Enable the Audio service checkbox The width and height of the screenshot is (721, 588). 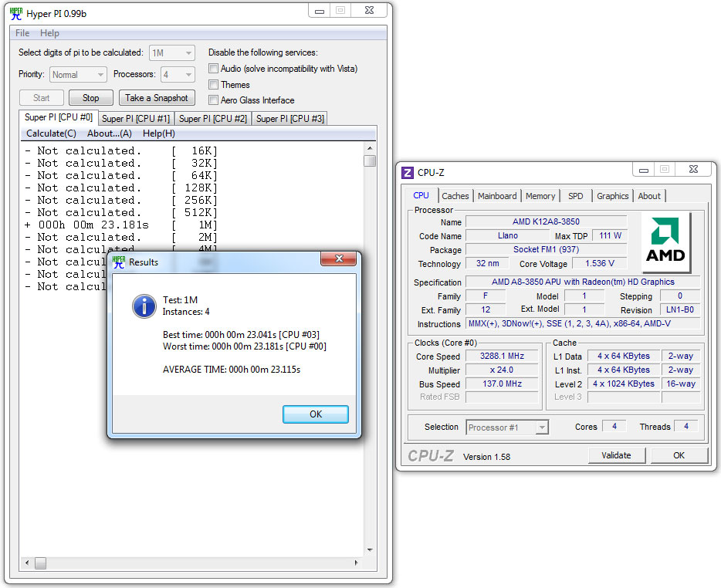click(x=214, y=69)
